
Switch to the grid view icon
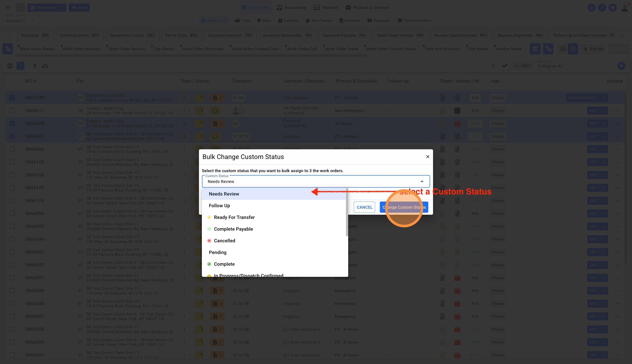pos(563,49)
